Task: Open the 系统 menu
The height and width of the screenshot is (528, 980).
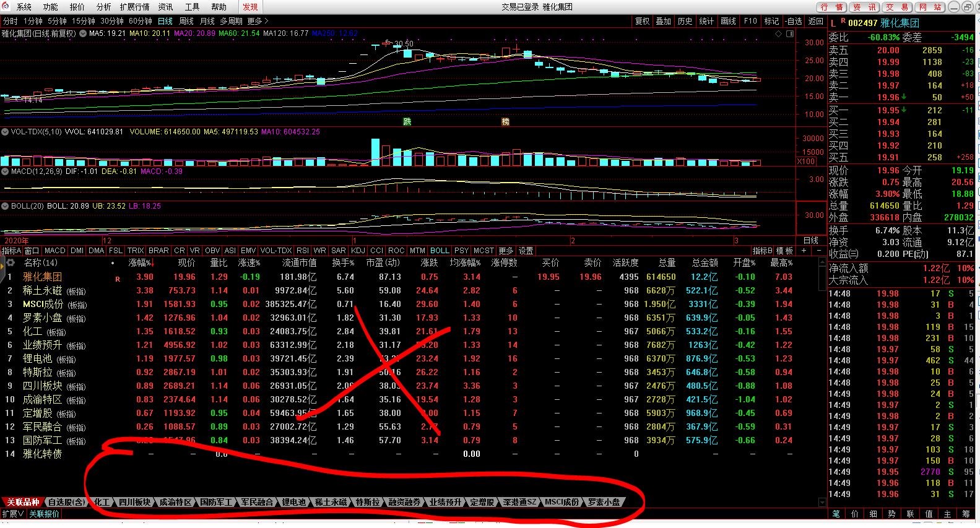Action: click(x=24, y=7)
